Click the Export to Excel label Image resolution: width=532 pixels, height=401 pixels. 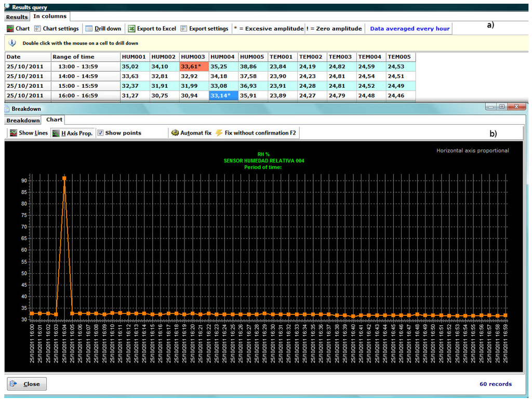click(x=156, y=29)
